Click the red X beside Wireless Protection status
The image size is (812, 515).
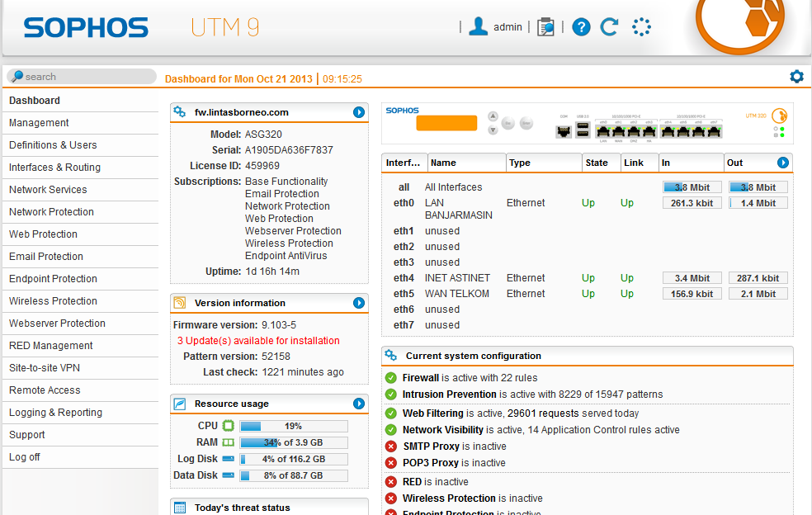[391, 498]
